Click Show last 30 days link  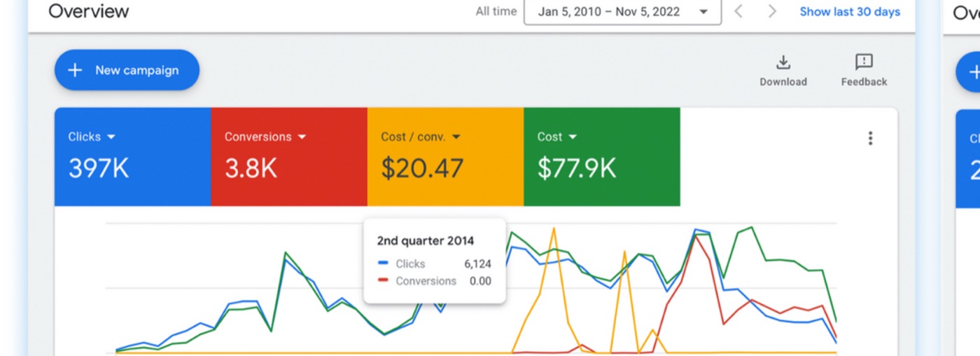point(850,12)
